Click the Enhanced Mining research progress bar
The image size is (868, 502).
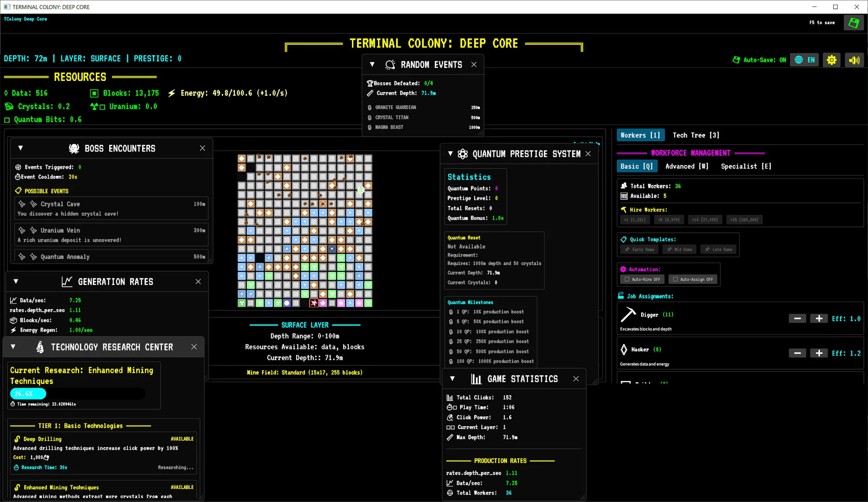point(78,394)
